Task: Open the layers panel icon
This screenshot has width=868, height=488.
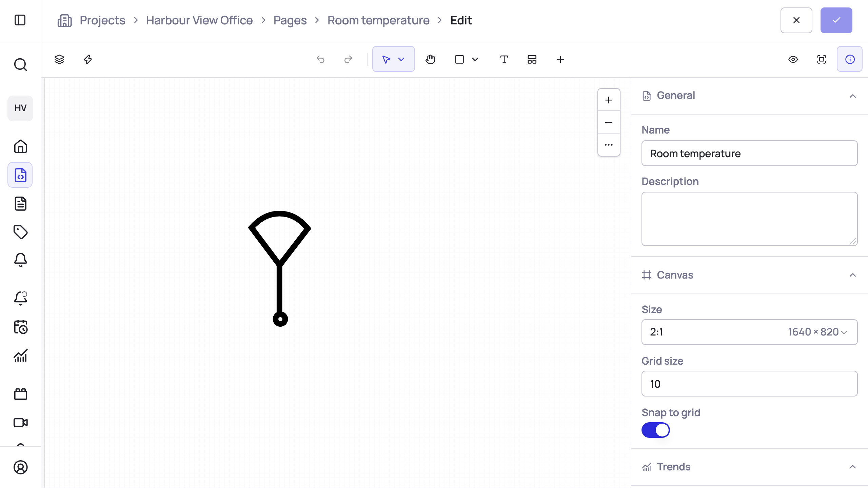Action: pos(59,59)
